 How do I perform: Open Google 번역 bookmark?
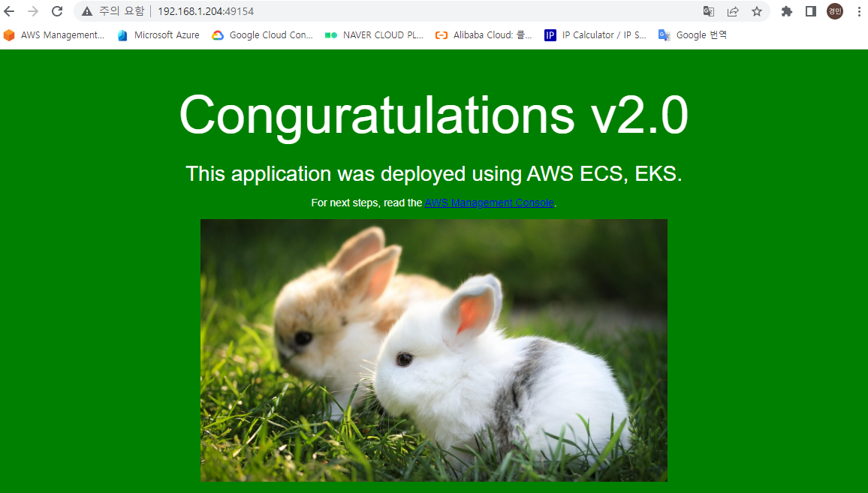692,35
